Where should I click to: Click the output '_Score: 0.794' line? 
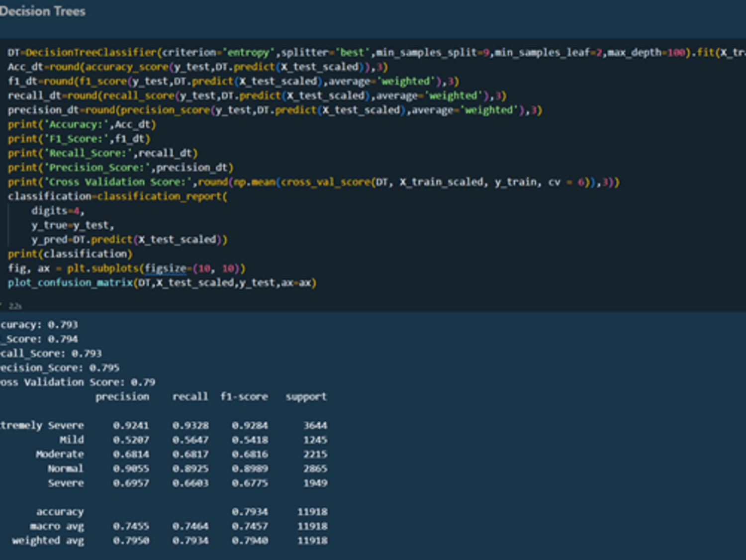click(x=39, y=339)
